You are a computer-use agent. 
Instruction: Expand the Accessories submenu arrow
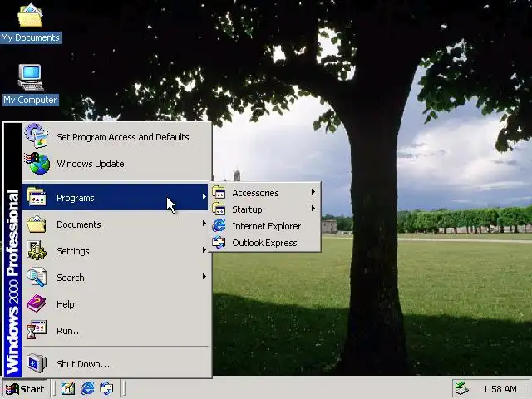pos(313,192)
